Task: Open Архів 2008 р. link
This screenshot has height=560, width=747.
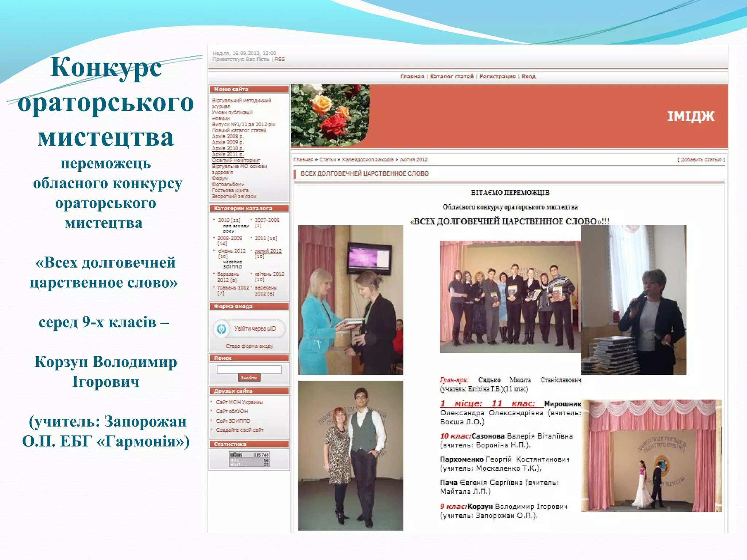Action: (x=228, y=136)
